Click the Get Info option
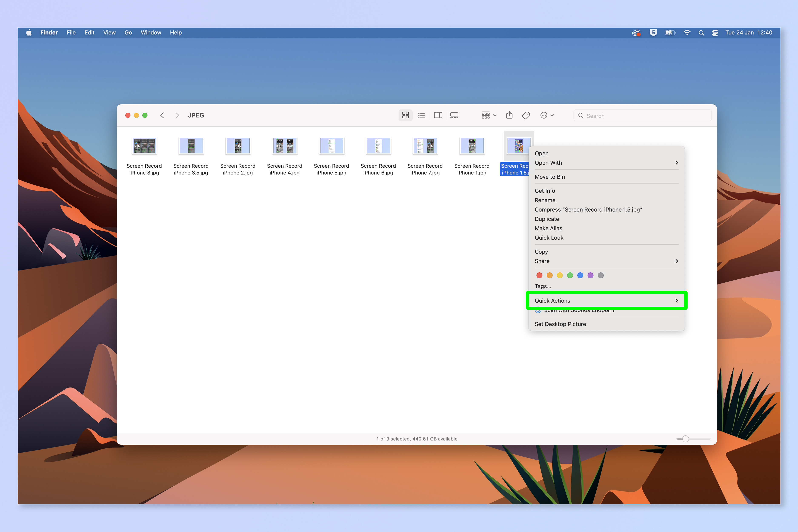 545,191
